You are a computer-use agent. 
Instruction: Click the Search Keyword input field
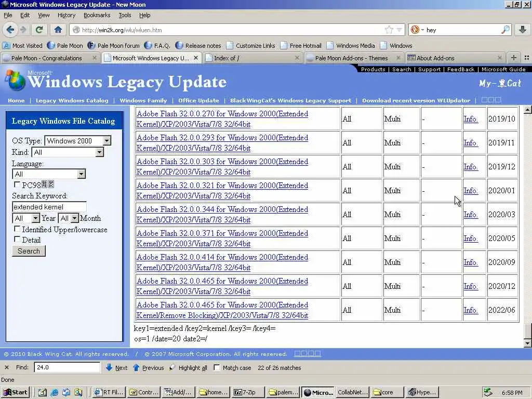49,207
